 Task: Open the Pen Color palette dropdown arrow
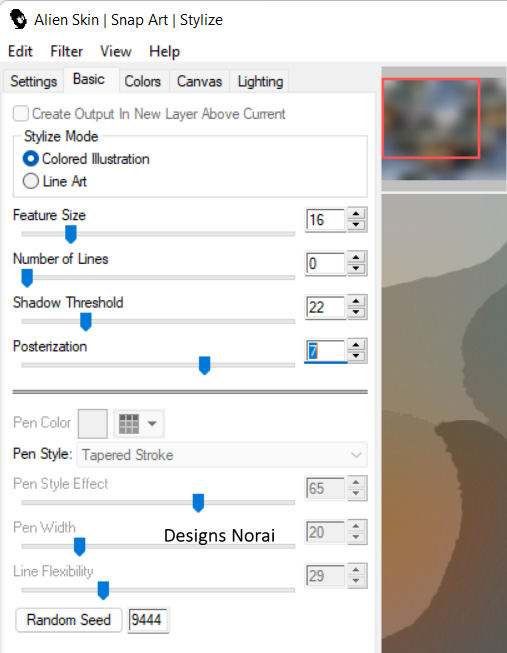pos(152,424)
